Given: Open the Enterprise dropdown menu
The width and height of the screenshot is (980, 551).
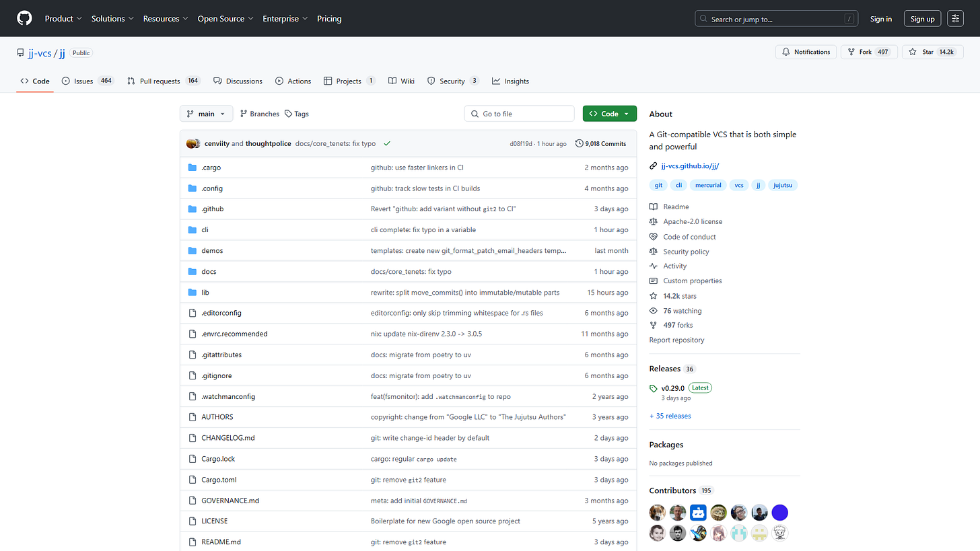Looking at the screenshot, I should click(285, 19).
